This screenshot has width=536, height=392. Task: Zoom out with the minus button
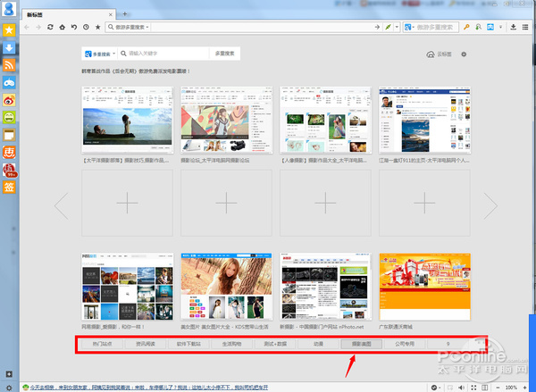click(x=498, y=388)
